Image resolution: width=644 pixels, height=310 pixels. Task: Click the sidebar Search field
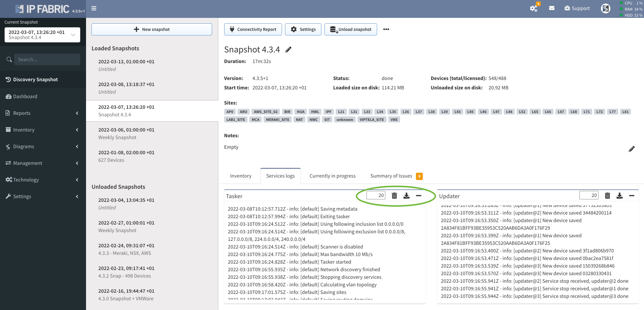coord(47,59)
